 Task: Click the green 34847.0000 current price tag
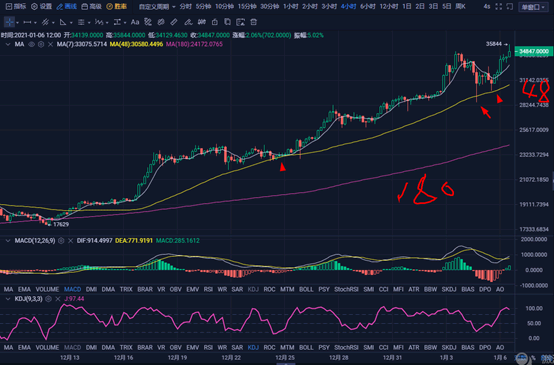534,52
